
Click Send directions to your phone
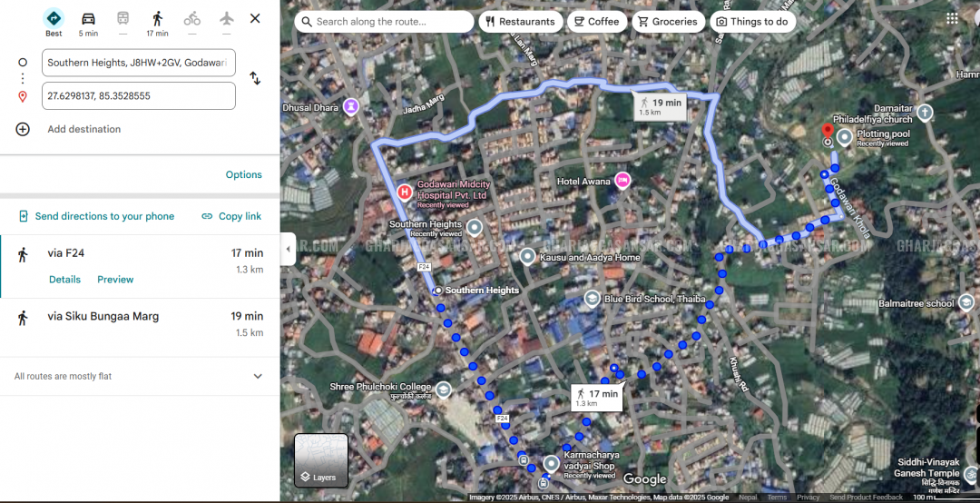(96, 216)
